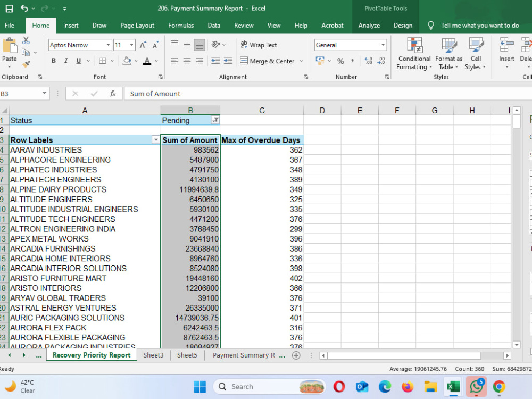532x399 pixels.
Task: Toggle Middle Align button
Action: pos(187,45)
